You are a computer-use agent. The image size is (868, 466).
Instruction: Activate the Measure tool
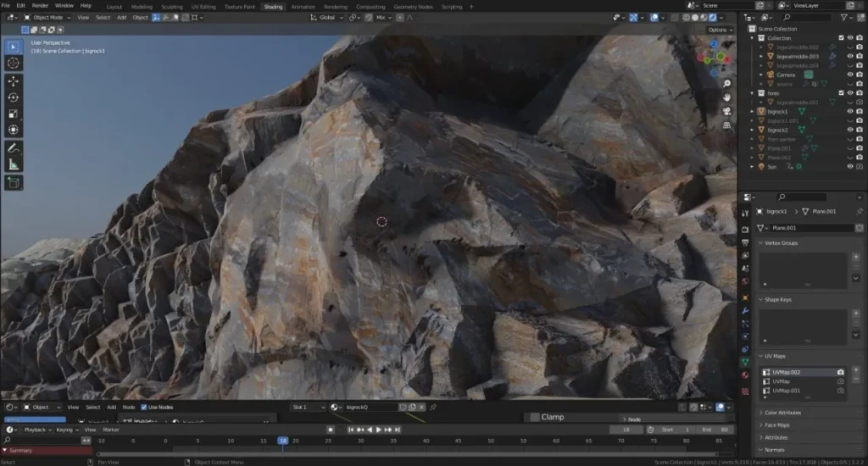14,164
